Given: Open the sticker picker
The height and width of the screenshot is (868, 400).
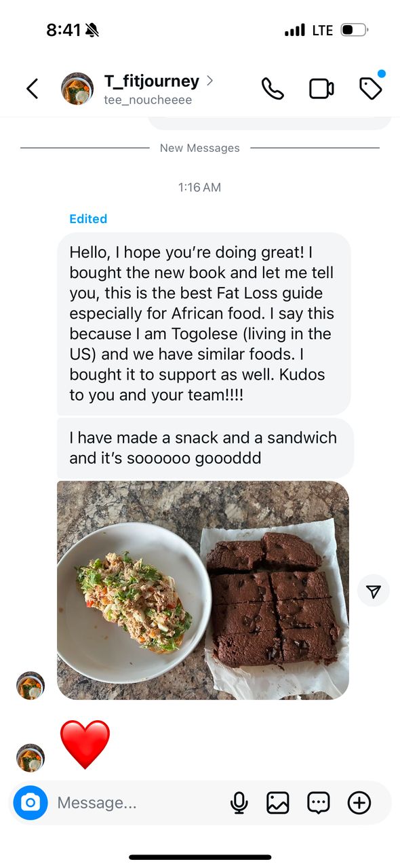Looking at the screenshot, I should pos(318,802).
